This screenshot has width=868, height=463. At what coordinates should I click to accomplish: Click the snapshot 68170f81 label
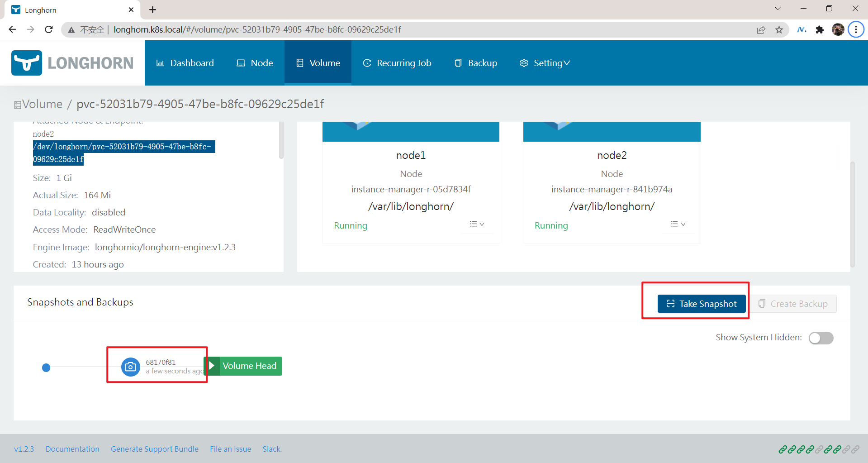coord(161,362)
